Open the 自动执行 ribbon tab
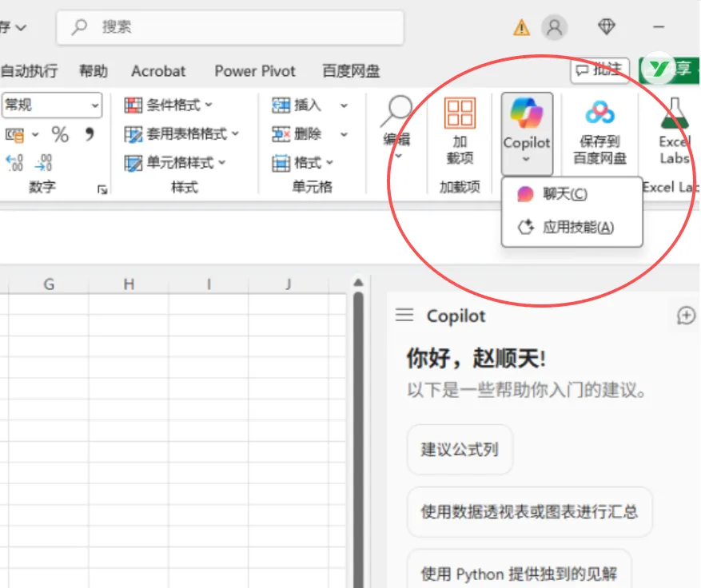The height and width of the screenshot is (588, 701). [x=29, y=71]
